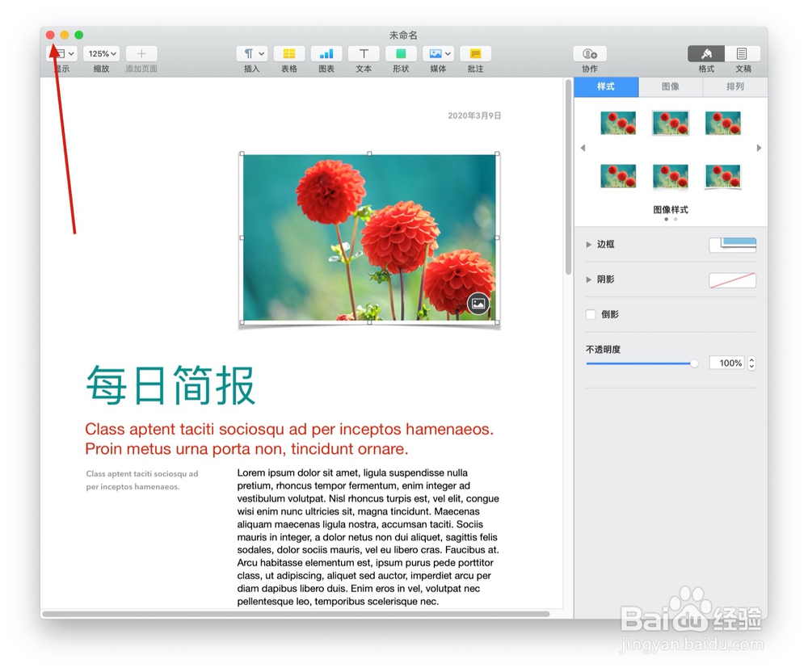Viewport: 808px width, 672px height.
Task: Insert a text box with the 文本 icon
Action: [363, 53]
